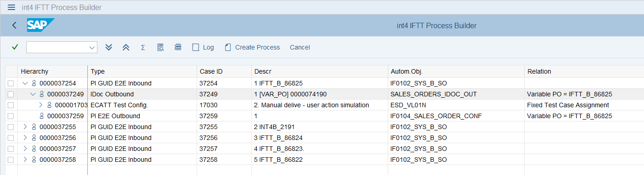Select cell 'SALES_ORDERS_IDOC_OUT'
This screenshot has width=644, height=175.
[x=456, y=94]
